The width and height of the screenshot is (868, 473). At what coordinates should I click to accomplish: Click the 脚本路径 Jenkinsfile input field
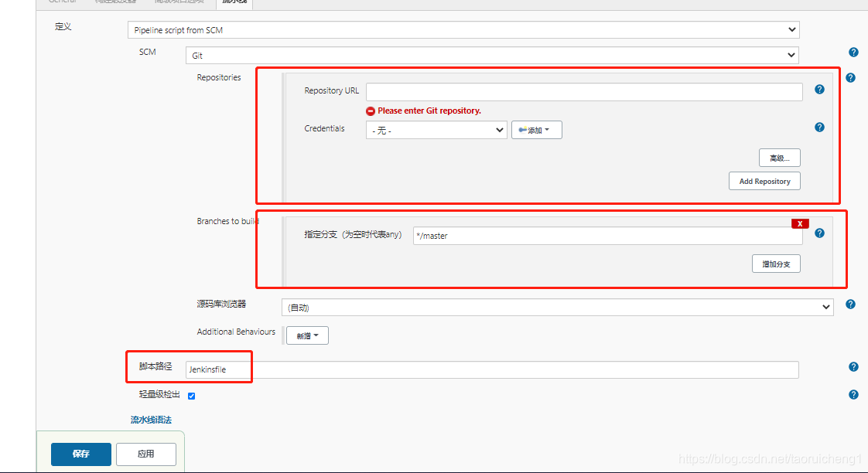492,369
